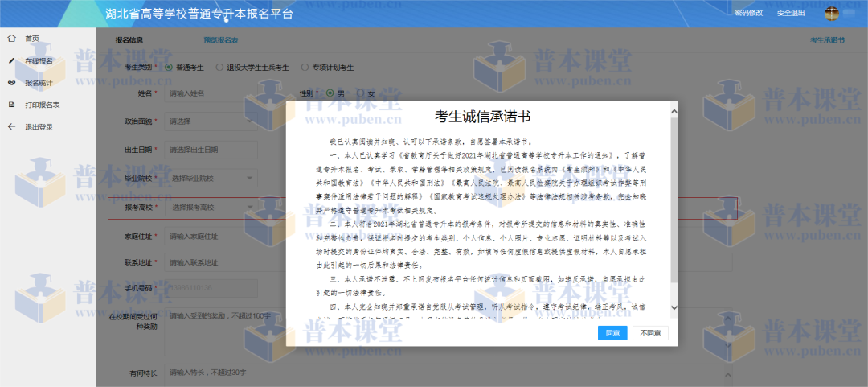Viewport: 868px width, 387px height.
Task: Open 考生承诺书 link
Action: pyautogui.click(x=827, y=40)
